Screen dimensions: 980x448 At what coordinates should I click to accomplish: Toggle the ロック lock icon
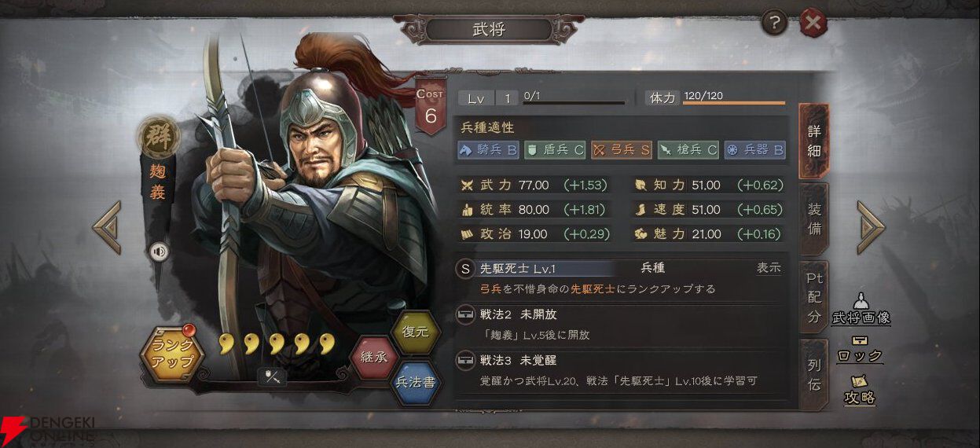pos(860,349)
